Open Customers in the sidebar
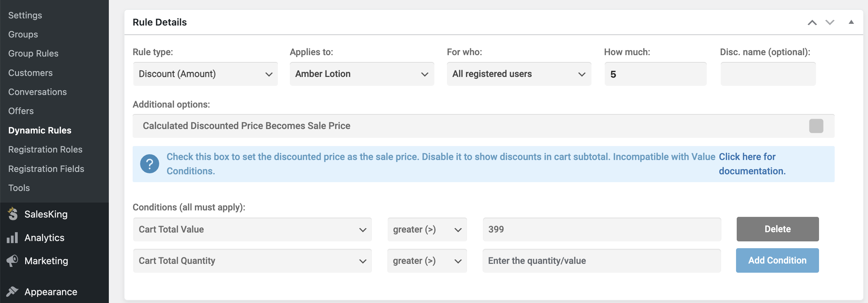Viewport: 868px width, 303px height. pos(30,73)
